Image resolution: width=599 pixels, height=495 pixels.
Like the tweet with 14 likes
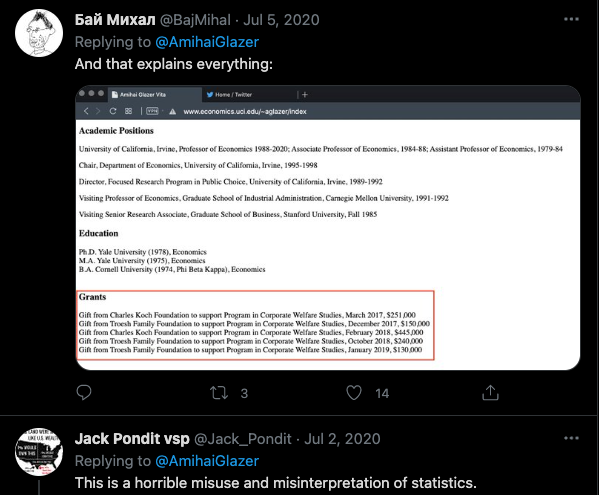354,393
